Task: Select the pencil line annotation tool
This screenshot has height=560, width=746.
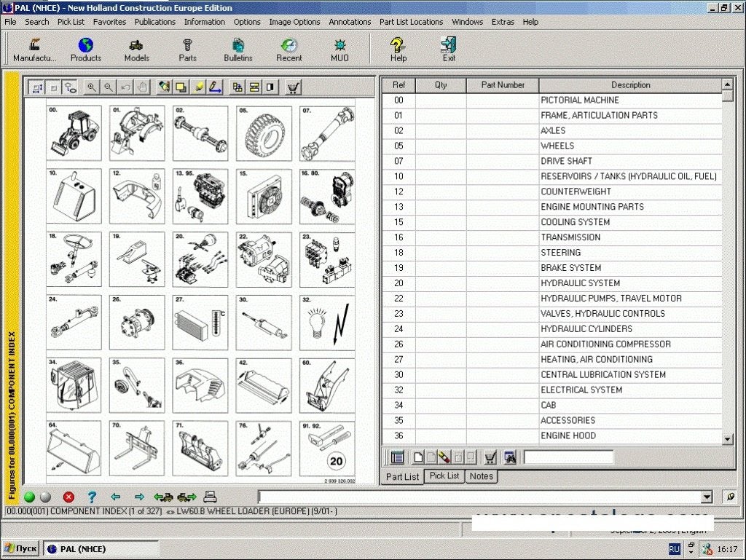Action: pyautogui.click(x=215, y=87)
